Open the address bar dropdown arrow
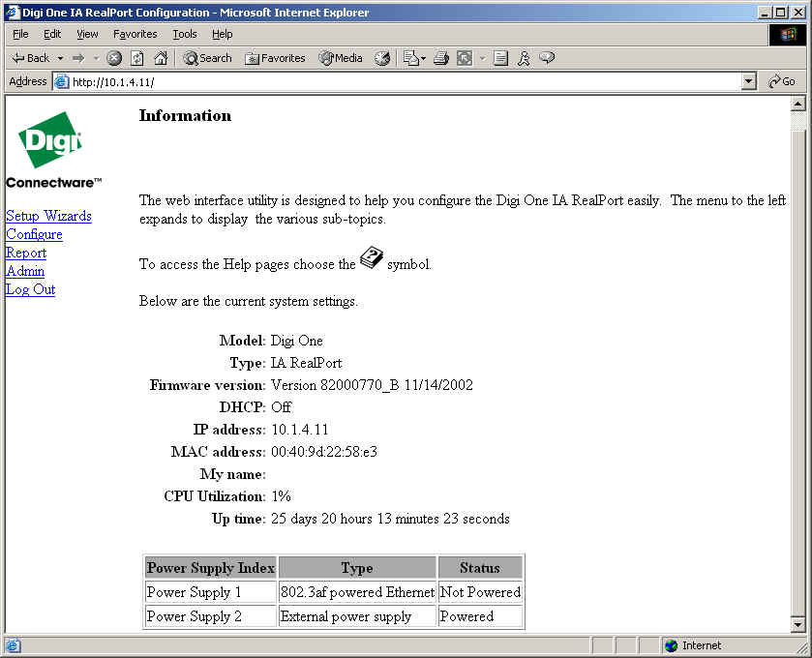This screenshot has height=658, width=812. click(749, 82)
